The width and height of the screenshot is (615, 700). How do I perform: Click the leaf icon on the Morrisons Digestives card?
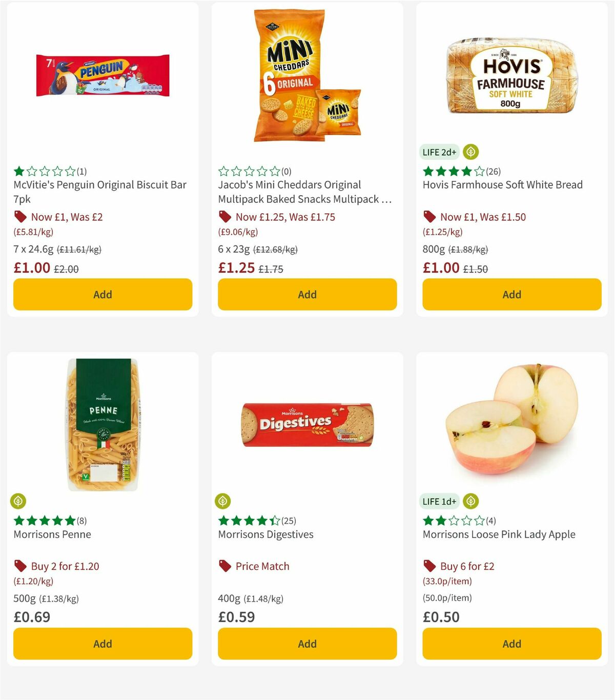[x=222, y=501]
